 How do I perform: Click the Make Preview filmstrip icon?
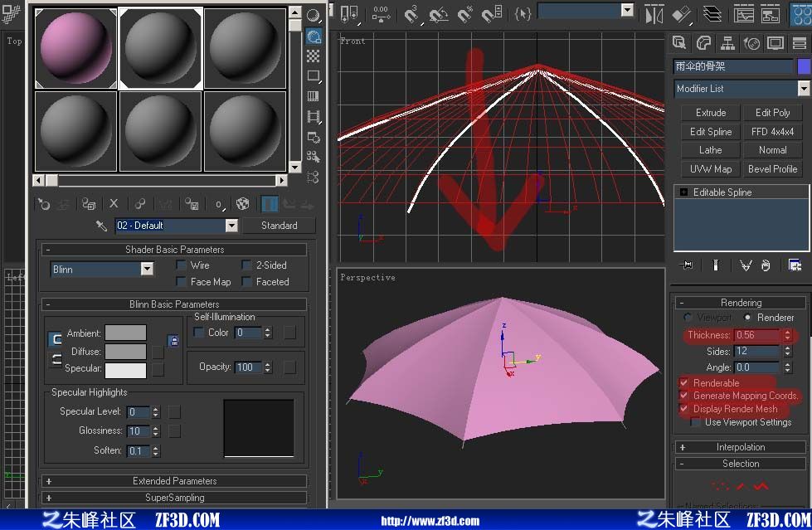(x=314, y=117)
